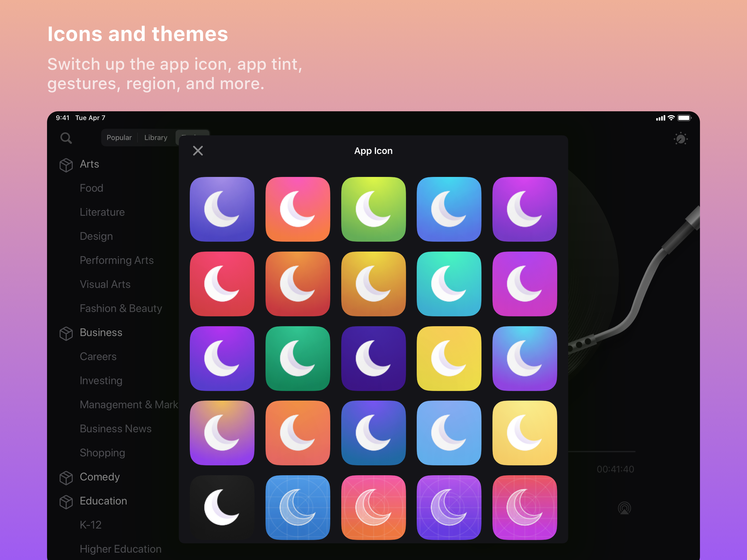Choose the solid yellow moon app icon

pyautogui.click(x=449, y=358)
